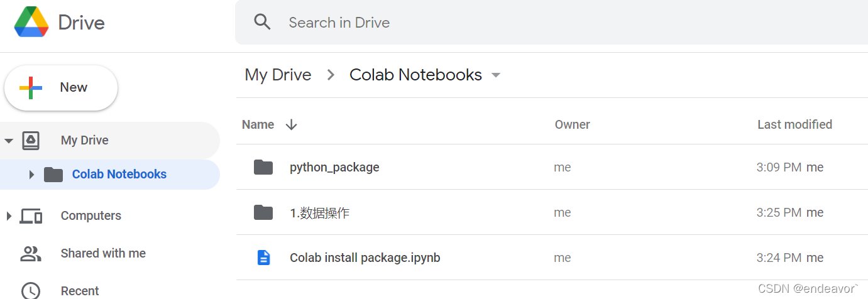Click the Colab install package.ipynb file icon
868x299 pixels.
point(263,258)
